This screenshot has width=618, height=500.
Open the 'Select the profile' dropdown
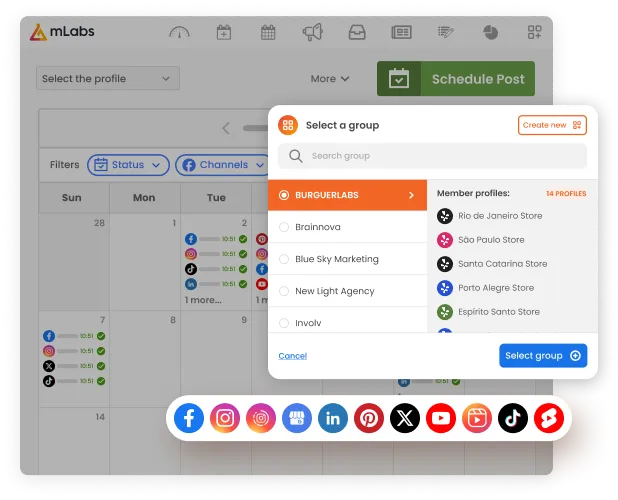107,78
